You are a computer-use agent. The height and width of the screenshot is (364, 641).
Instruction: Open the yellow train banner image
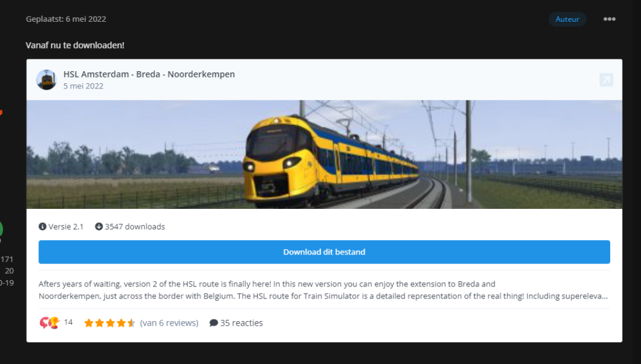point(324,154)
